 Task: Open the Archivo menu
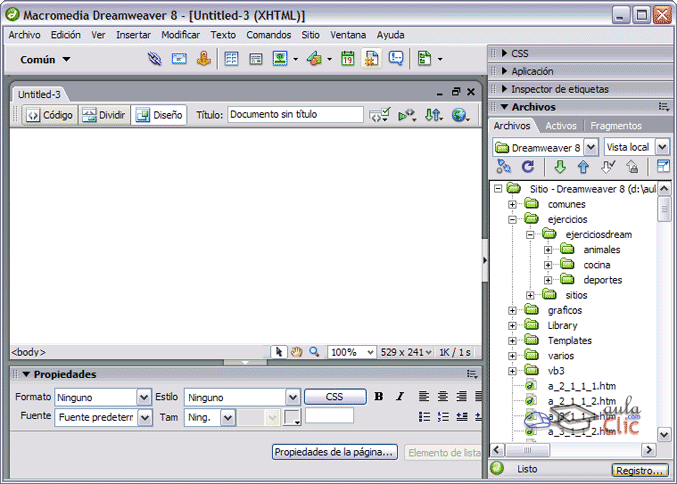pos(25,35)
